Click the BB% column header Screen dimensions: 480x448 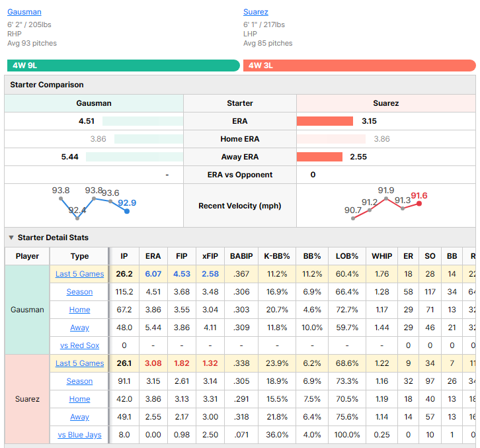pyautogui.click(x=312, y=256)
